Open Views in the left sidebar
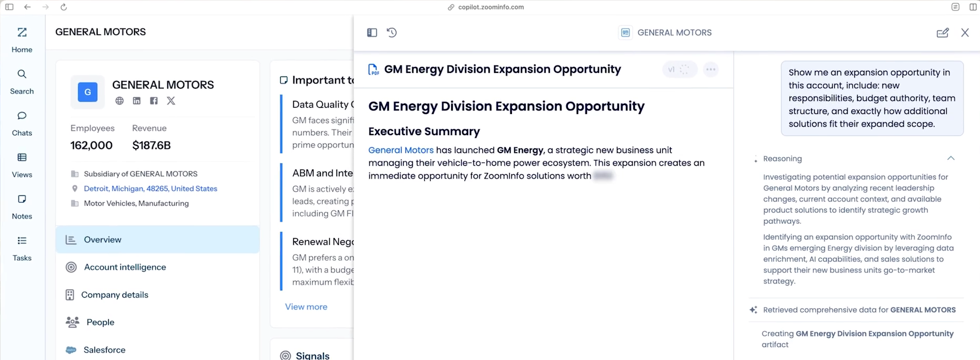980x360 pixels. pos(22,165)
